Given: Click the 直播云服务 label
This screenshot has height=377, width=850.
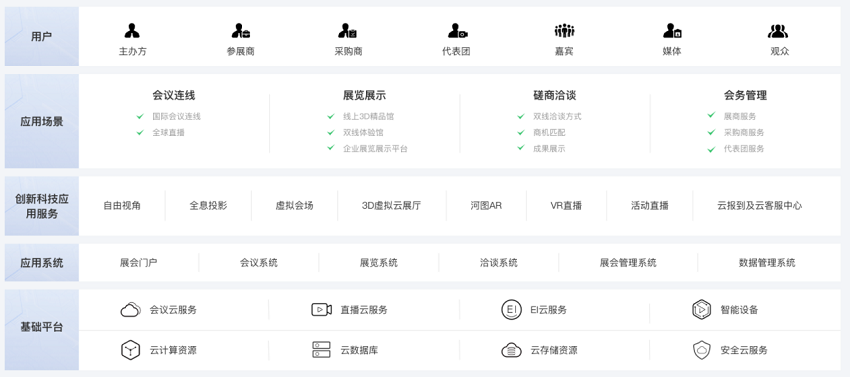Looking at the screenshot, I should (x=364, y=310).
